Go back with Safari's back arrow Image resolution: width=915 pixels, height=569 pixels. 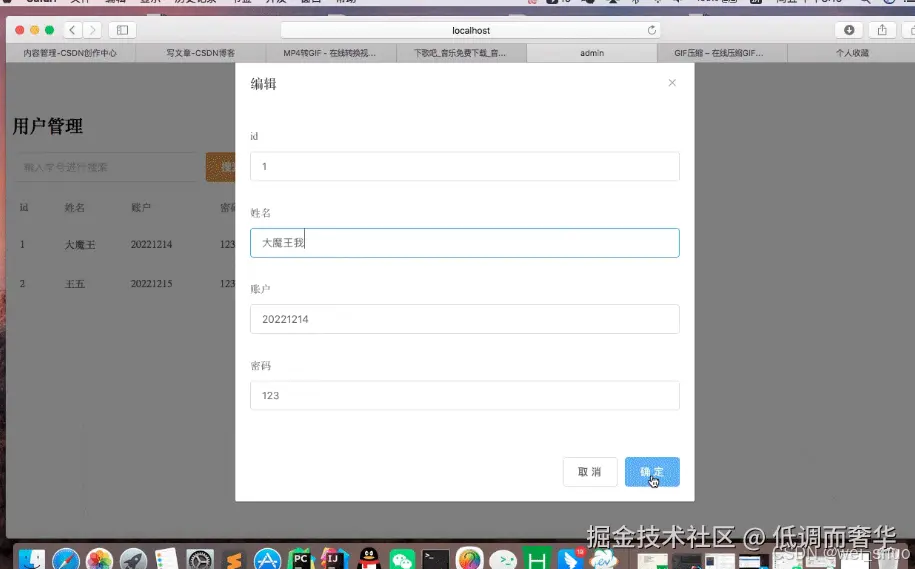click(x=72, y=30)
